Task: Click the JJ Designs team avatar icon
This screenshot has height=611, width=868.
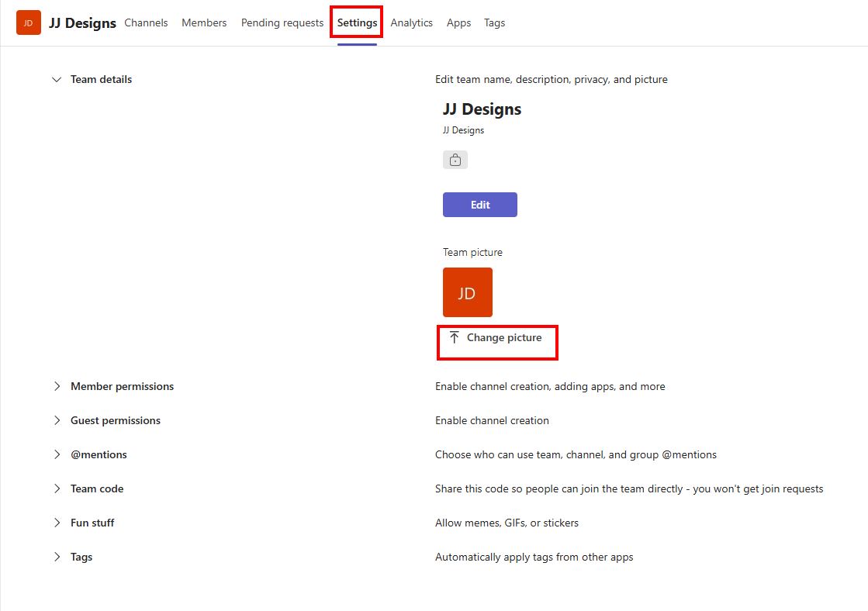Action: (x=29, y=22)
